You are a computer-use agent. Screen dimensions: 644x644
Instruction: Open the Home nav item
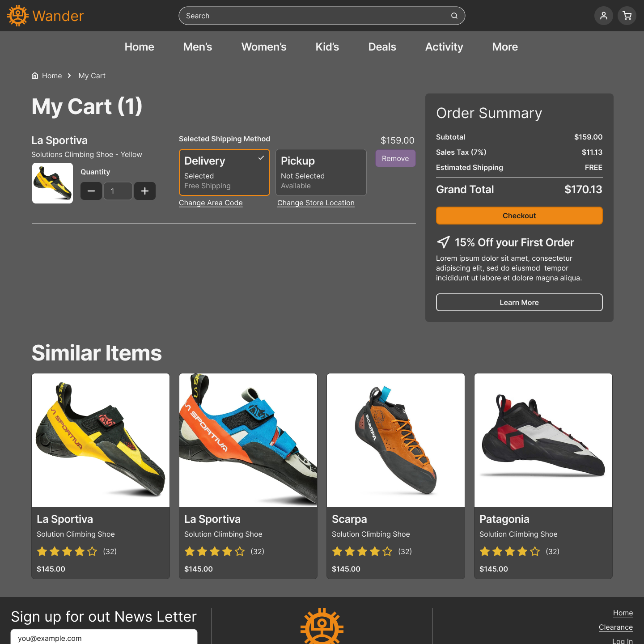click(x=140, y=47)
